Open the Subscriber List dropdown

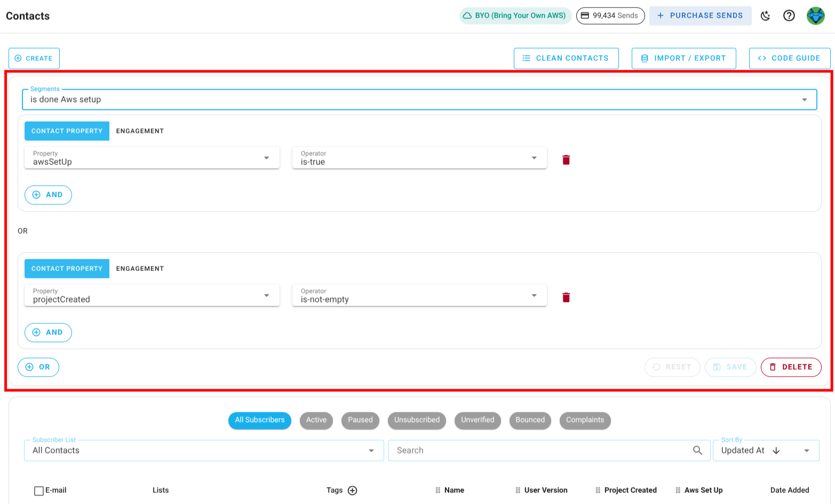[371, 450]
